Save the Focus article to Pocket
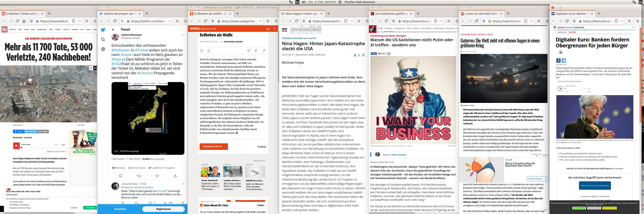Screen dimensions: 644x214 pos(382,54)
